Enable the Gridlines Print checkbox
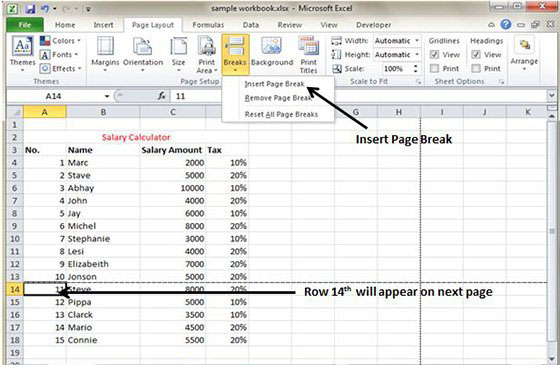Viewport: 560px width, 365px height. [434, 68]
